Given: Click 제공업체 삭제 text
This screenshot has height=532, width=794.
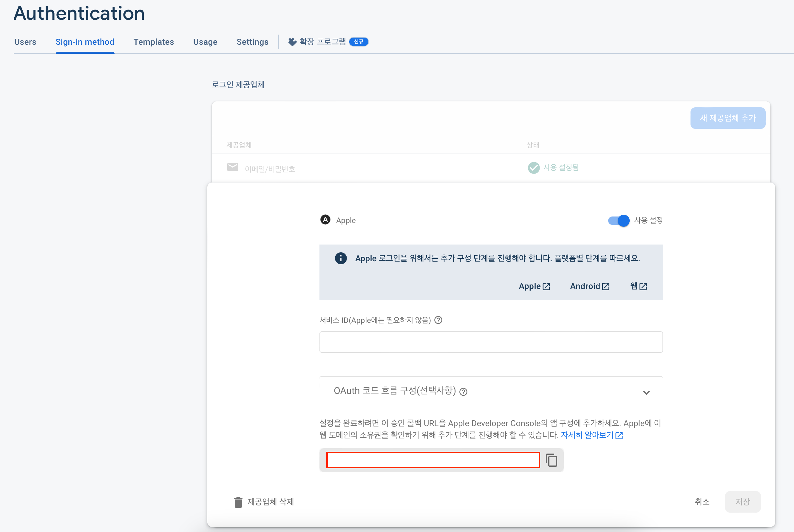Looking at the screenshot, I should pyautogui.click(x=271, y=502).
